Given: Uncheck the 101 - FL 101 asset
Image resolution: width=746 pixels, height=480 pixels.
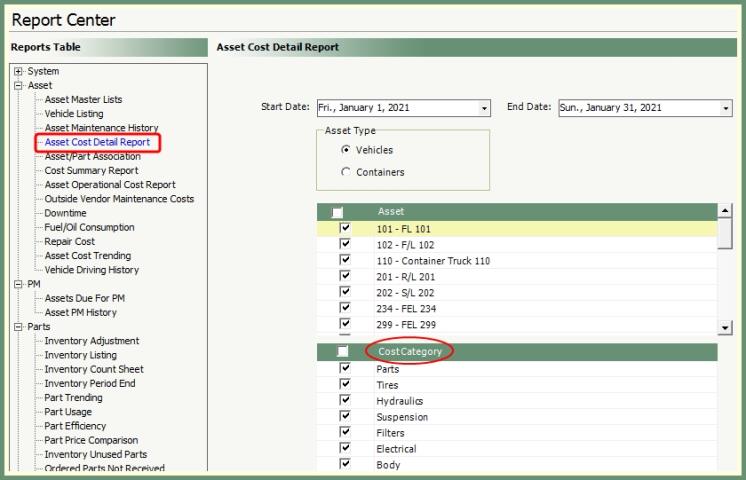Looking at the screenshot, I should pos(345,229).
